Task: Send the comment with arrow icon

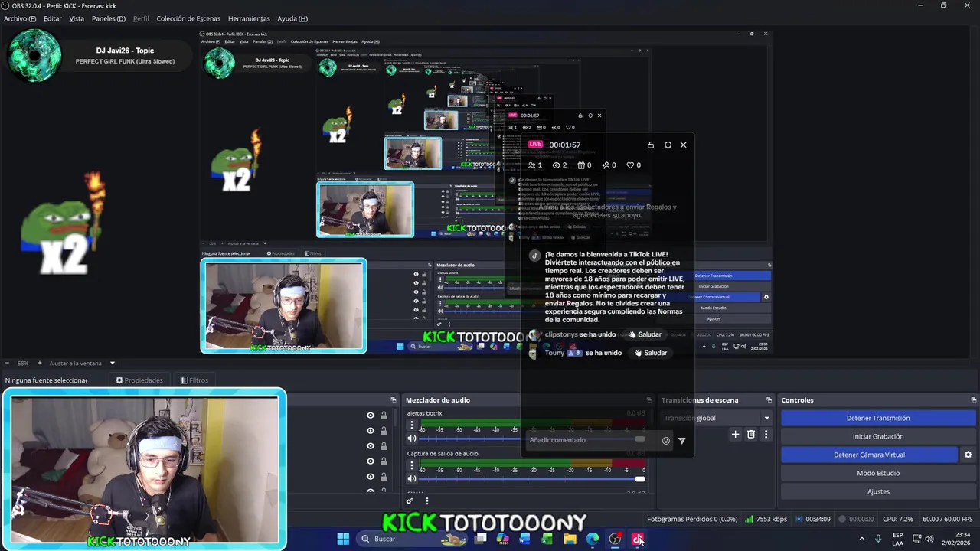Action: [x=681, y=440]
